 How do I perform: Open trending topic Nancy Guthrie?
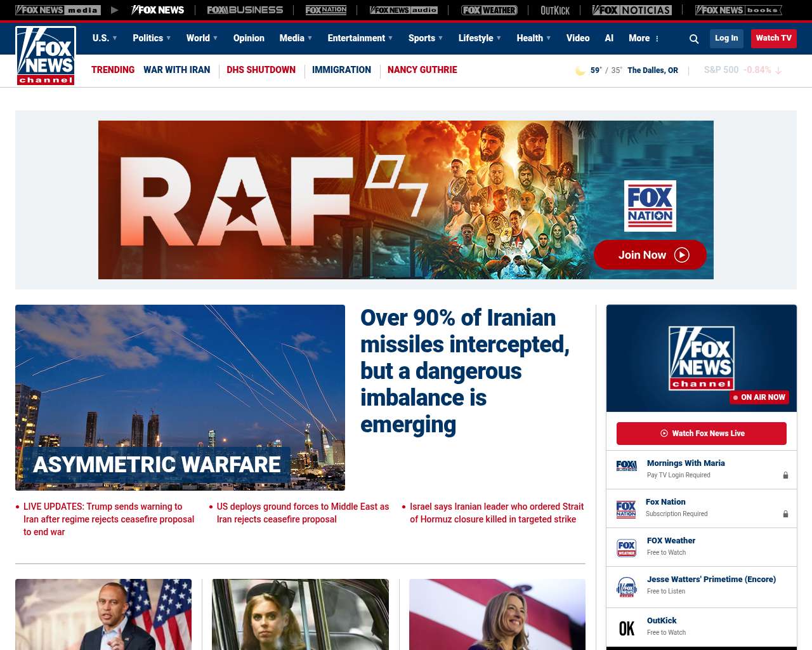[422, 70]
